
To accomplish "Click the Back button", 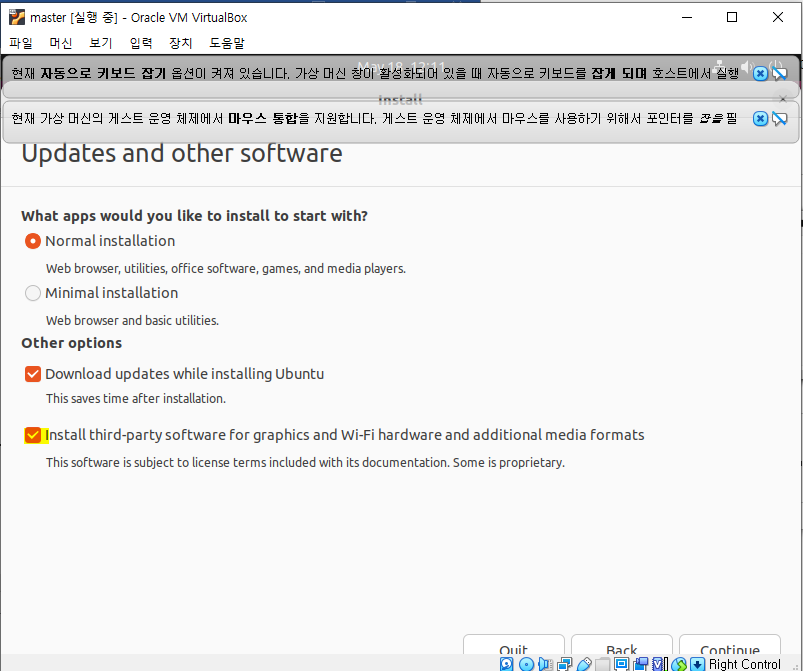I will [x=622, y=645].
